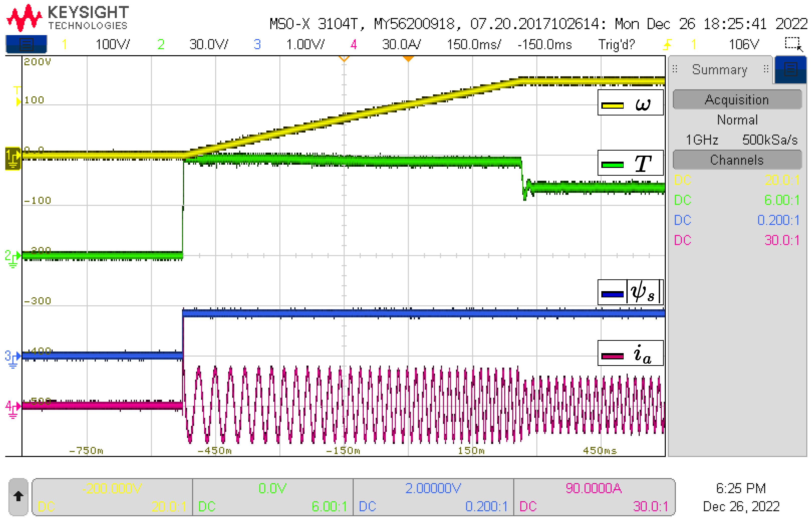The height and width of the screenshot is (521, 812).
Task: Select channel 1 ground reference marker
Action: point(13,158)
